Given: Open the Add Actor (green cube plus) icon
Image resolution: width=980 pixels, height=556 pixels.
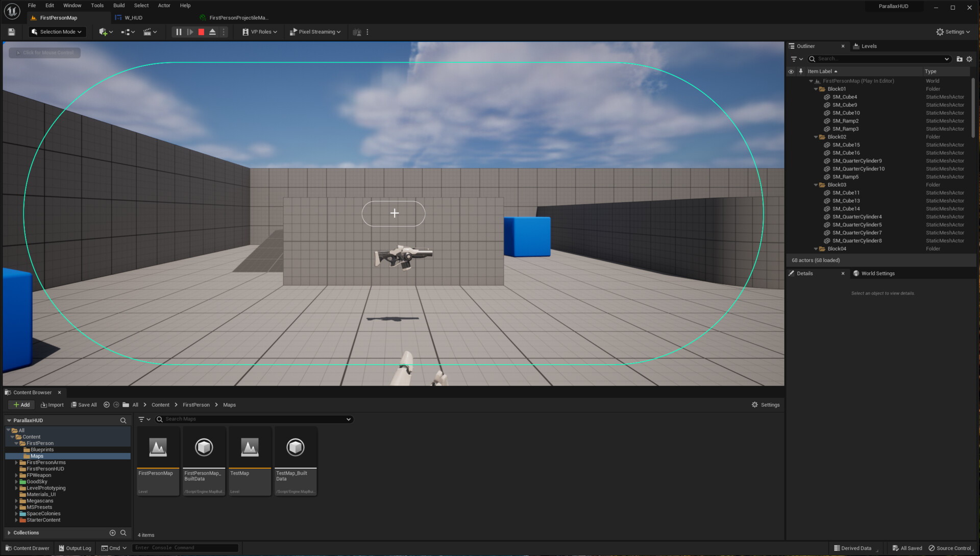Looking at the screenshot, I should click(x=104, y=32).
